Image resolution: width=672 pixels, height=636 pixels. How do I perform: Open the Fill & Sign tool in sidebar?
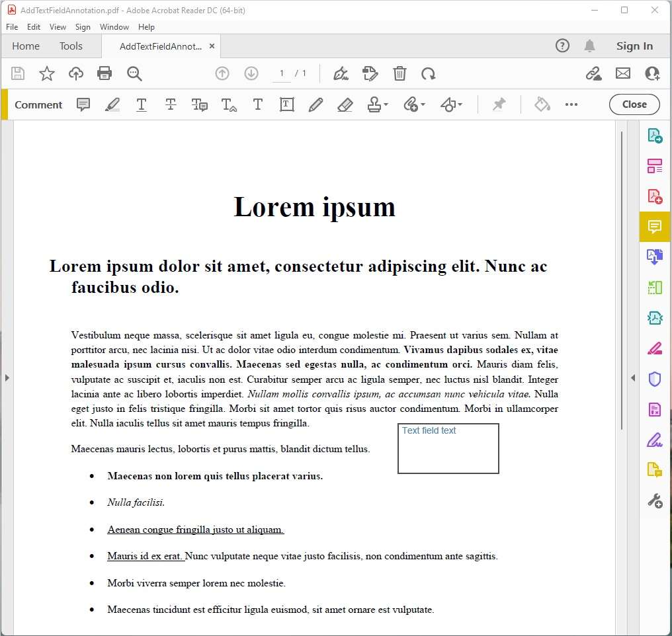(654, 439)
